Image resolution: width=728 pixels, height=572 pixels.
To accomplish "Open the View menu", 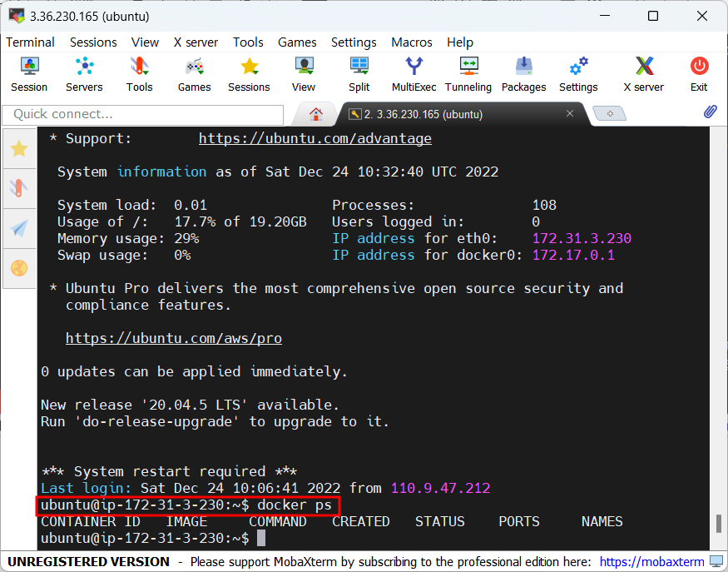I will pos(145,42).
